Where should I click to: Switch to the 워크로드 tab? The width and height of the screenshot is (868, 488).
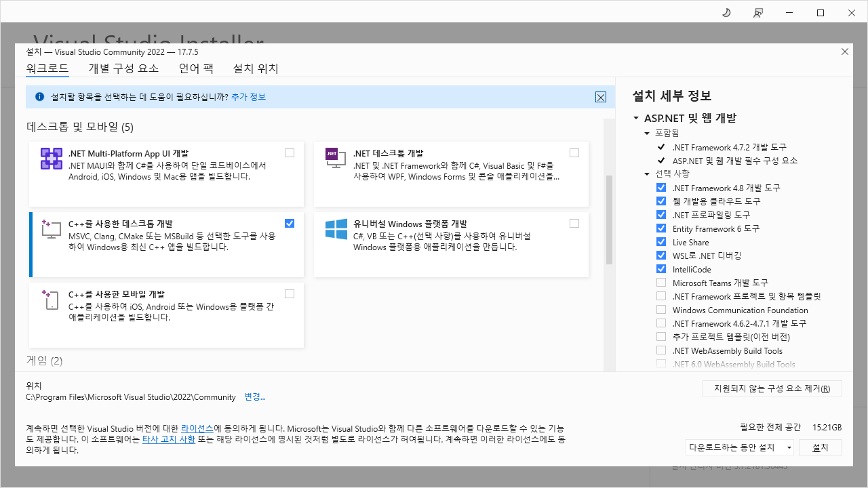(x=47, y=68)
